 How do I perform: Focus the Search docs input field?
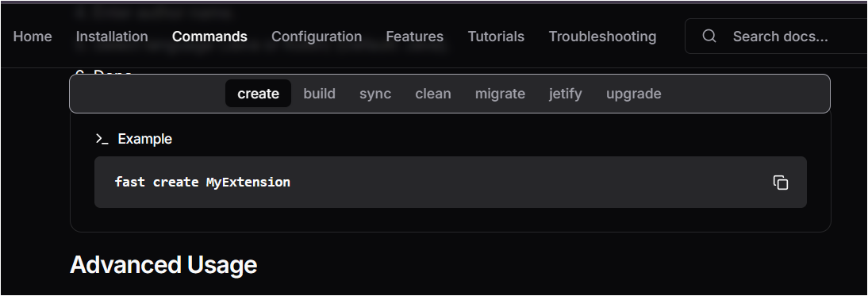tap(776, 36)
